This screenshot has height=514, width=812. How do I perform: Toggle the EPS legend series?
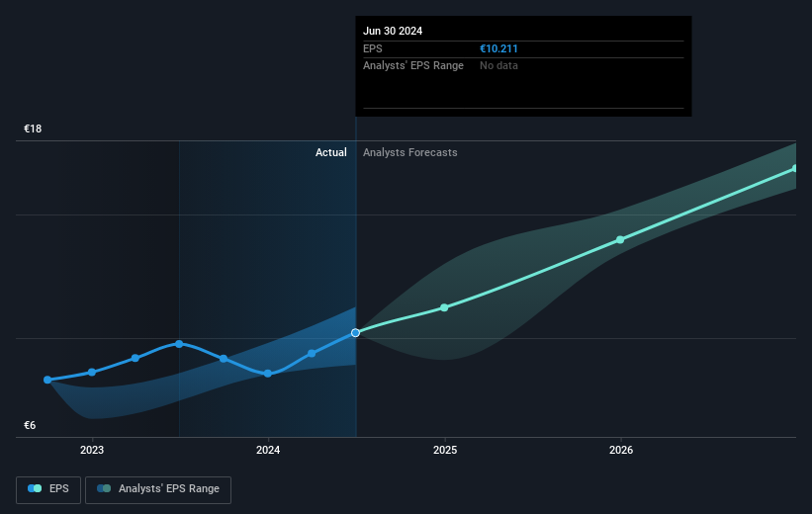48,489
